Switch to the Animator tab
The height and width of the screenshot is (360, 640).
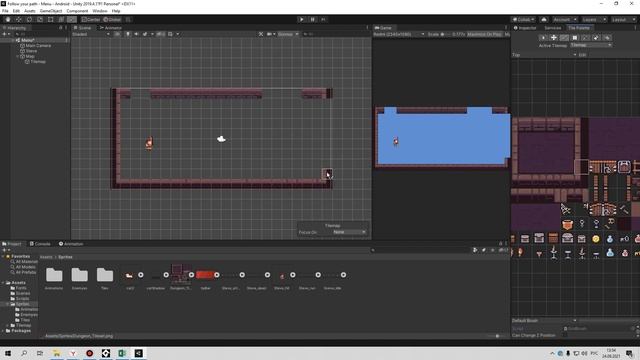(111, 28)
